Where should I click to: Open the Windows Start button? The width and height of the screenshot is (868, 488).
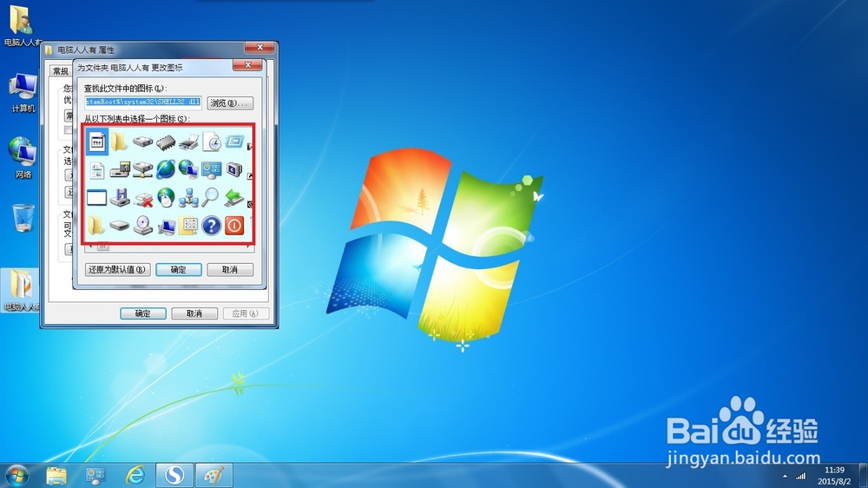coord(17,476)
